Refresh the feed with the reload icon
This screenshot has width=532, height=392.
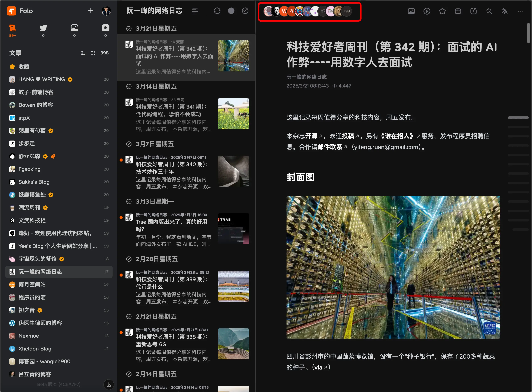pos(217,11)
